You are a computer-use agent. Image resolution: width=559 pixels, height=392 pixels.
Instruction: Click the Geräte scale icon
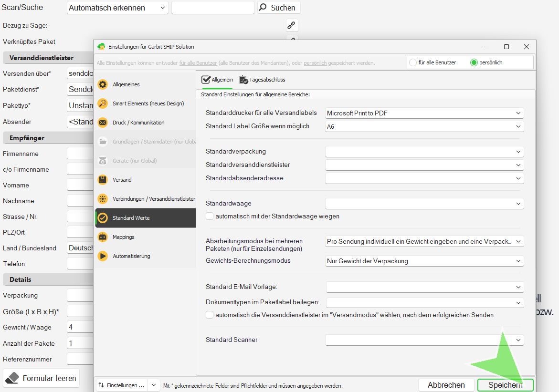[x=103, y=161]
